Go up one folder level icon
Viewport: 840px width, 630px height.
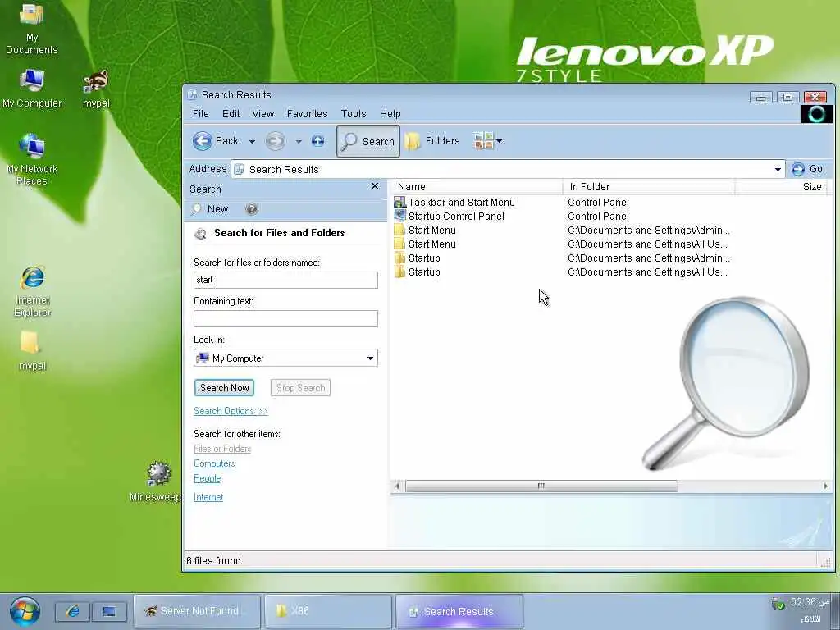[317, 141]
